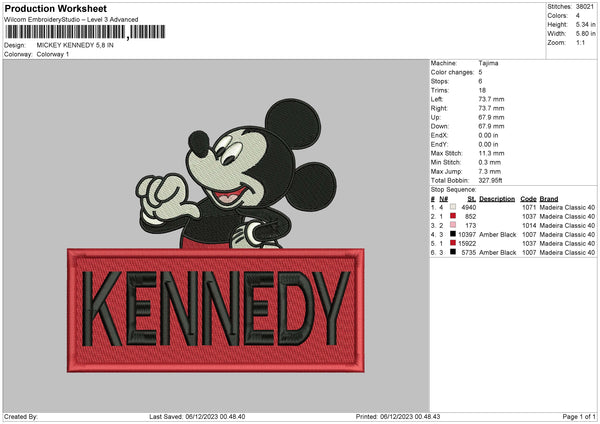The image size is (600, 424).
Task: Click the 'Color changes:' label
Action: click(452, 72)
